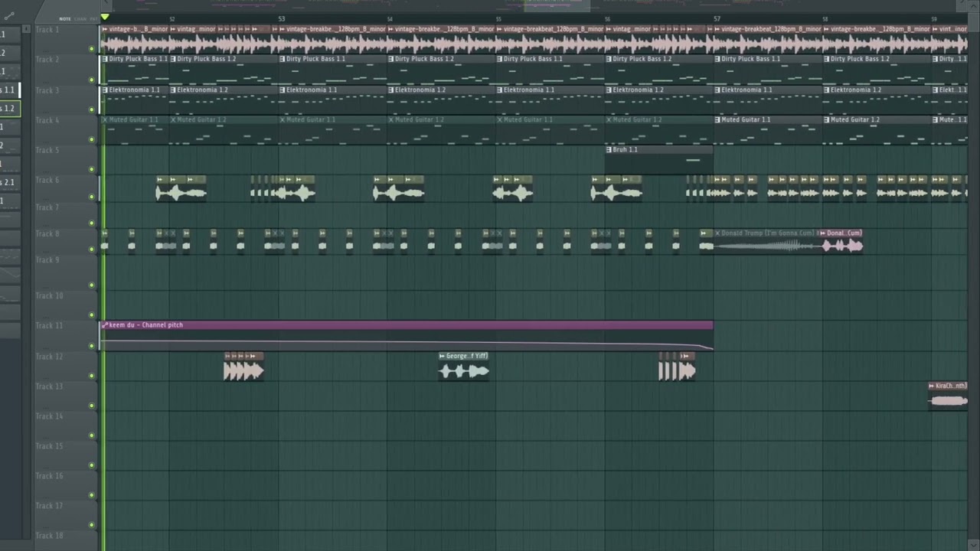Click pattern icon of Elektronomia 1.1 at bar 53

[x=283, y=90]
